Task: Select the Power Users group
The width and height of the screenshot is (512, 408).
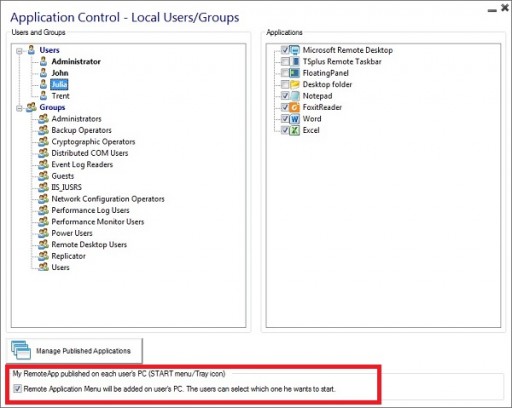Action: tap(72, 233)
